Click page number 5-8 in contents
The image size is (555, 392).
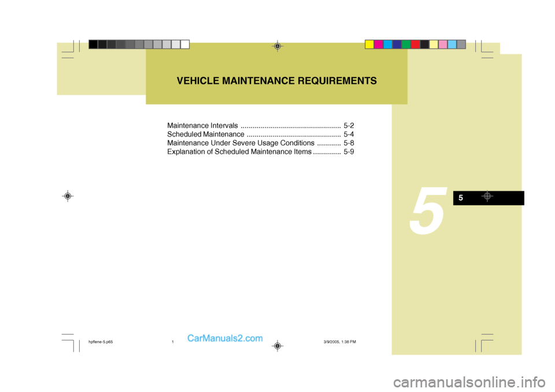[349, 143]
